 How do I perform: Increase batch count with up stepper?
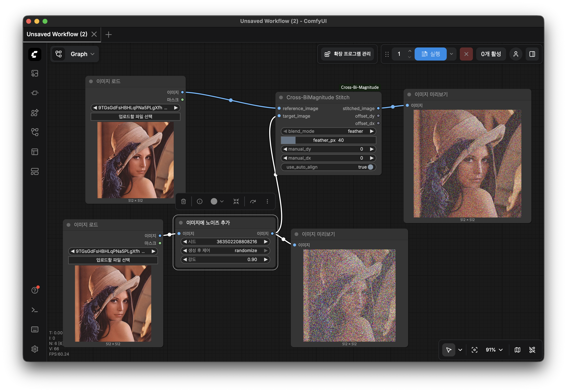tap(409, 51)
